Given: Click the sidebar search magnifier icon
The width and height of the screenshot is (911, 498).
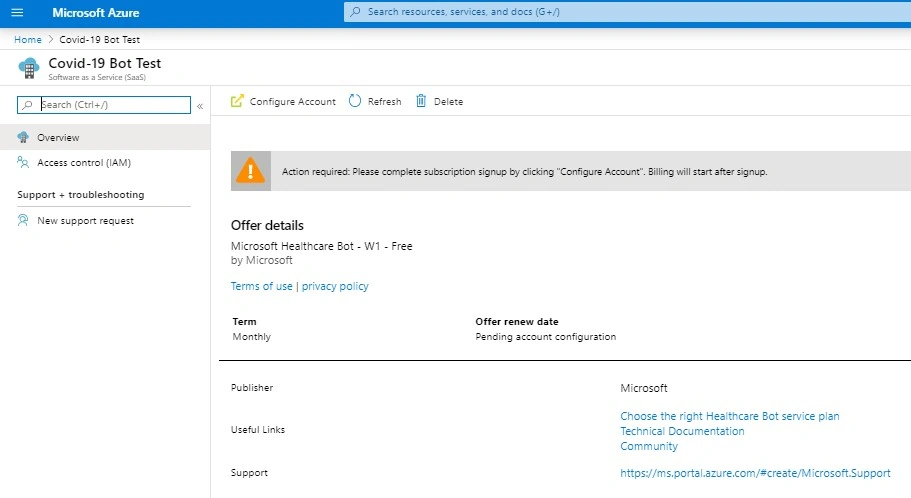Looking at the screenshot, I should pos(27,105).
